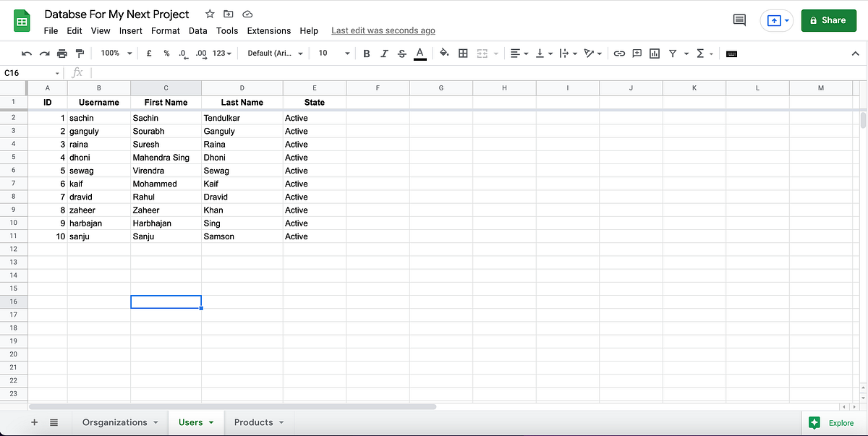Toggle italic formatting

384,53
